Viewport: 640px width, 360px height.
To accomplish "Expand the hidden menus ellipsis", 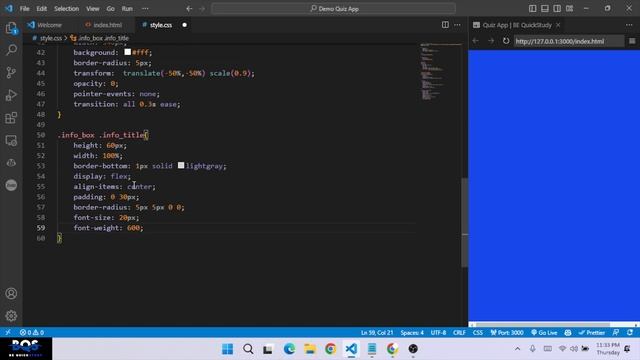I will click(x=145, y=9).
